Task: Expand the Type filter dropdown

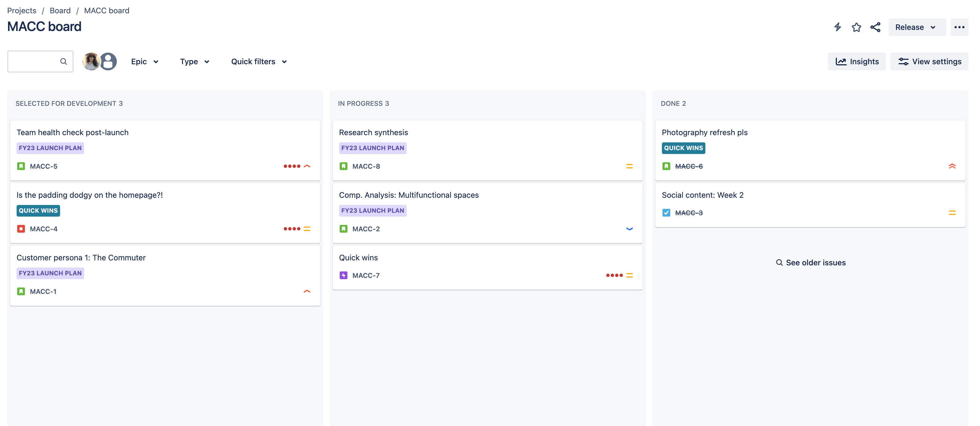Action: pos(194,61)
